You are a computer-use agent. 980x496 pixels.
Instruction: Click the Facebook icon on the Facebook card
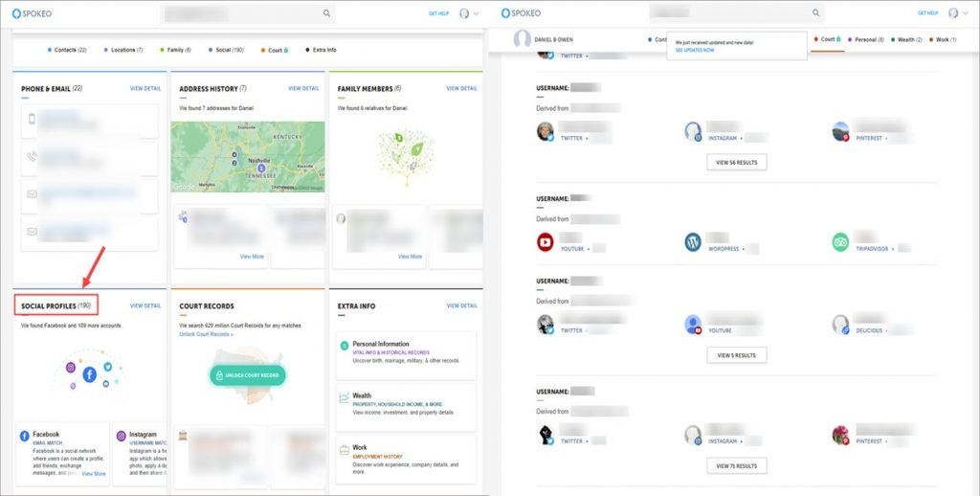tap(24, 436)
